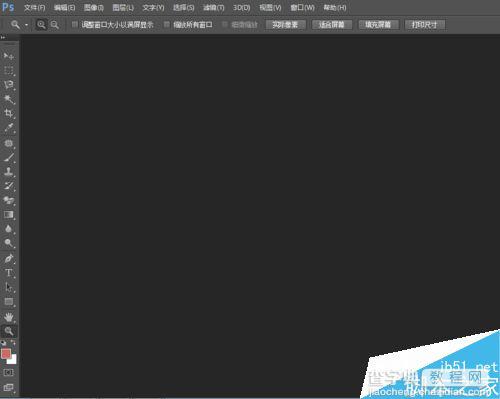Open the 文字(Y) menu
The image size is (500, 399).
tap(153, 7)
